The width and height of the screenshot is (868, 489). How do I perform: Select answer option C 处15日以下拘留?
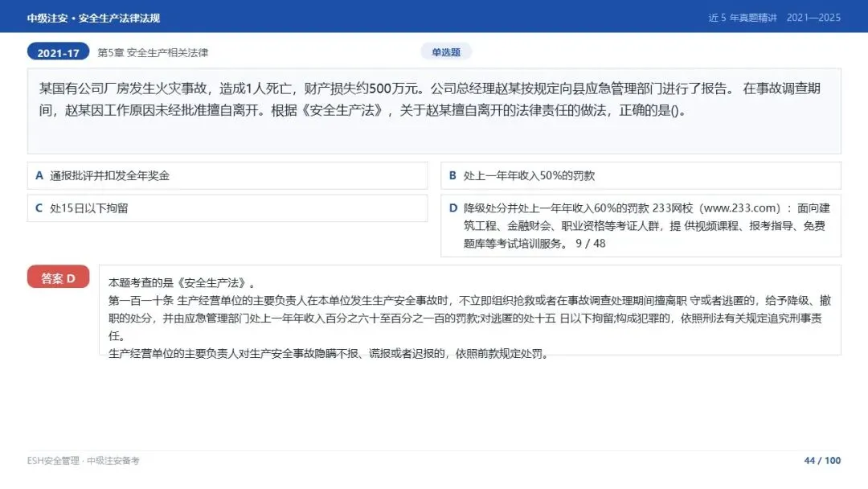click(x=227, y=208)
